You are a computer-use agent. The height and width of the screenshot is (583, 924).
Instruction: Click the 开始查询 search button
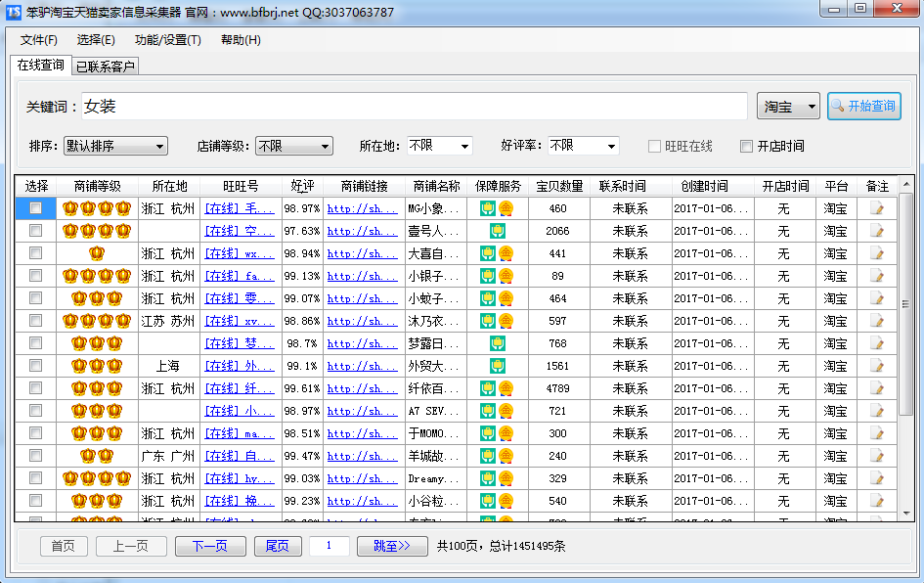[864, 106]
